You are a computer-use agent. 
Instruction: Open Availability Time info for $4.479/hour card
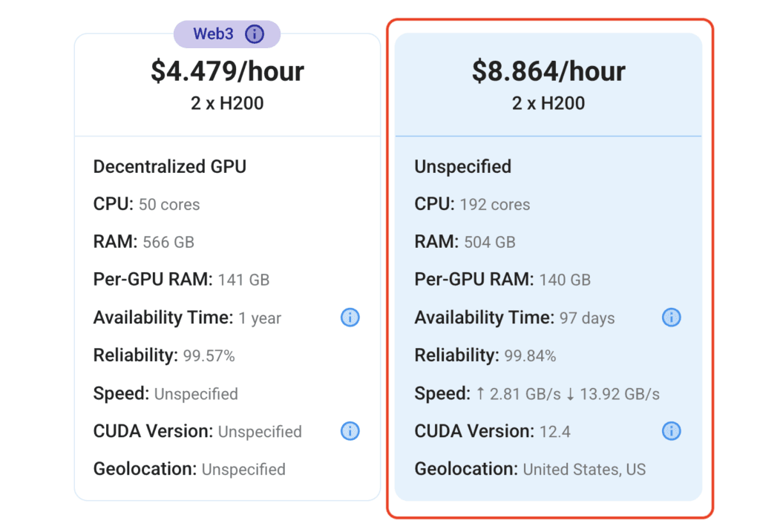[x=350, y=318]
